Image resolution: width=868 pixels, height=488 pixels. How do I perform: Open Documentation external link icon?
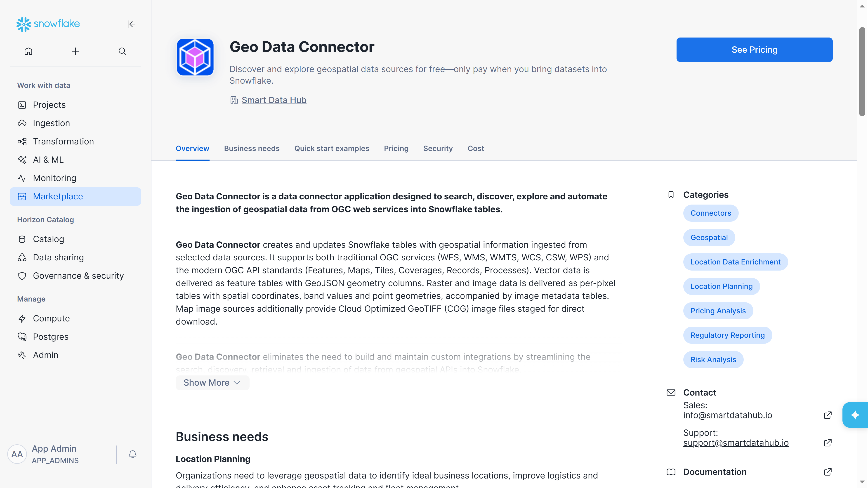pos(828,472)
